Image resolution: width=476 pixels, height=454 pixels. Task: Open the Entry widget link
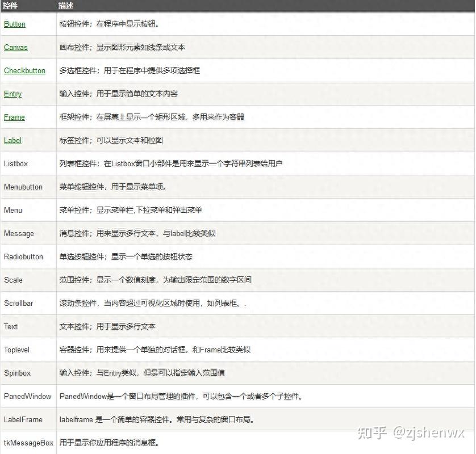(x=12, y=94)
